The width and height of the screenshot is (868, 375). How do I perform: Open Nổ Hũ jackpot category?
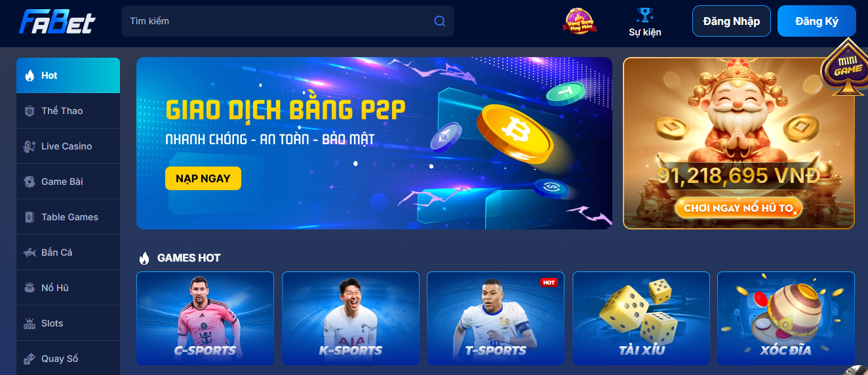pyautogui.click(x=68, y=288)
